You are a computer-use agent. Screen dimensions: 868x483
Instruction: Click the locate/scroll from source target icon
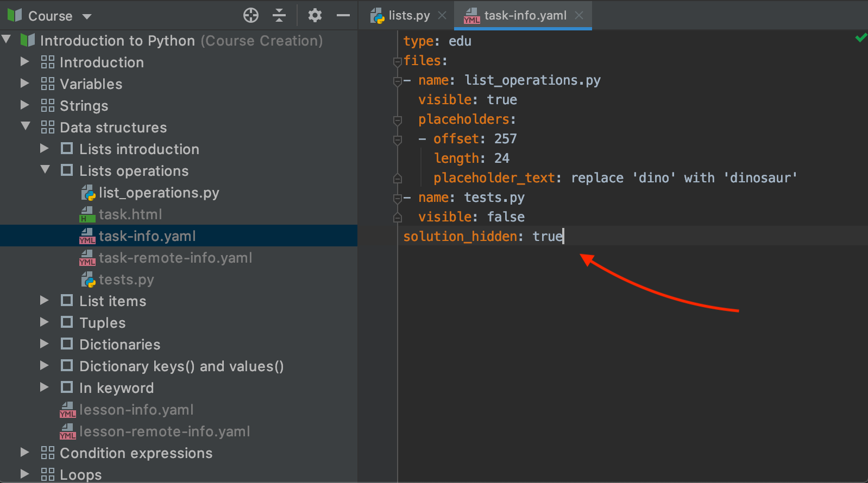251,15
